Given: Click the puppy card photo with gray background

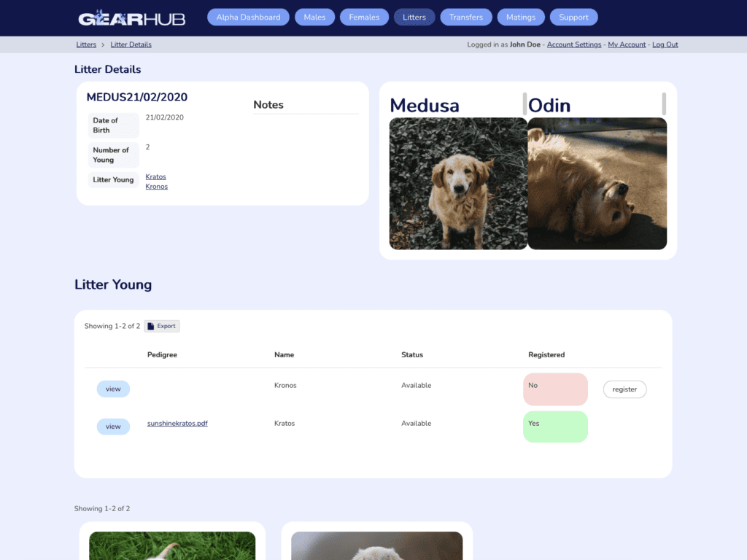Looking at the screenshot, I should (376, 545).
